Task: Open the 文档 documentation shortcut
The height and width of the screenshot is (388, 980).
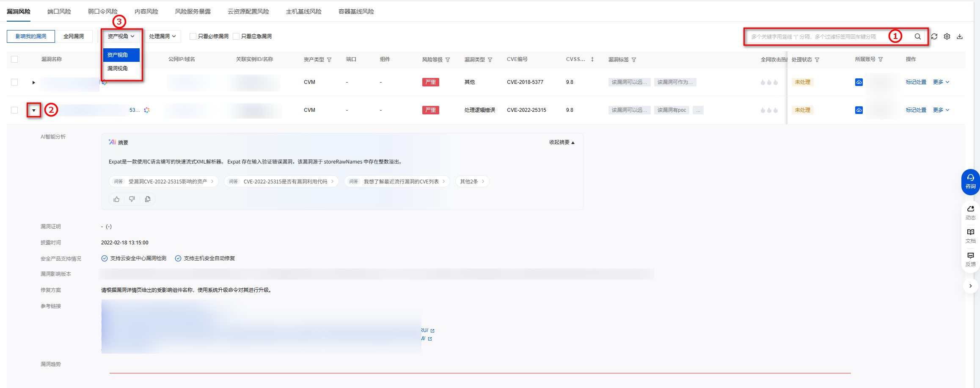Action: (970, 236)
